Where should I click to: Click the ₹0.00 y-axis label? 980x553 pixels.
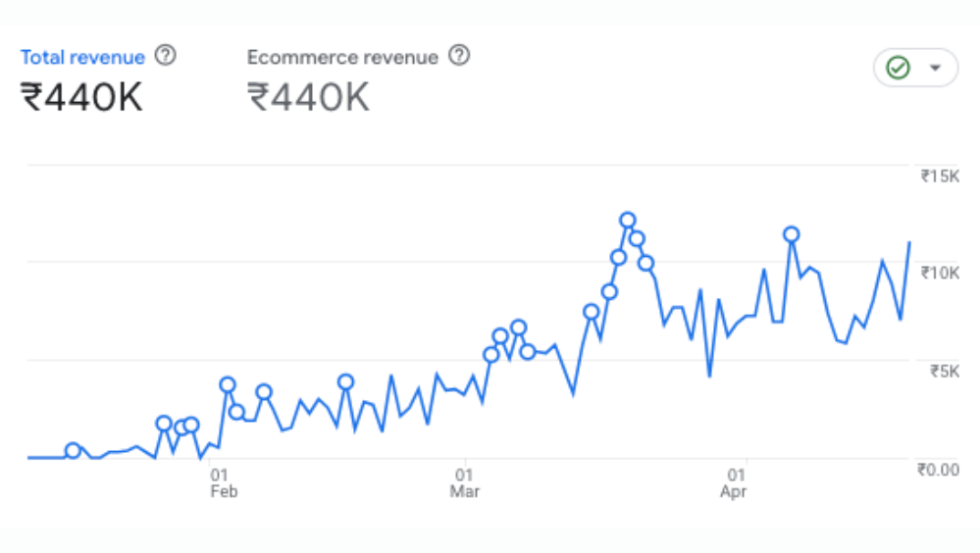(x=937, y=469)
